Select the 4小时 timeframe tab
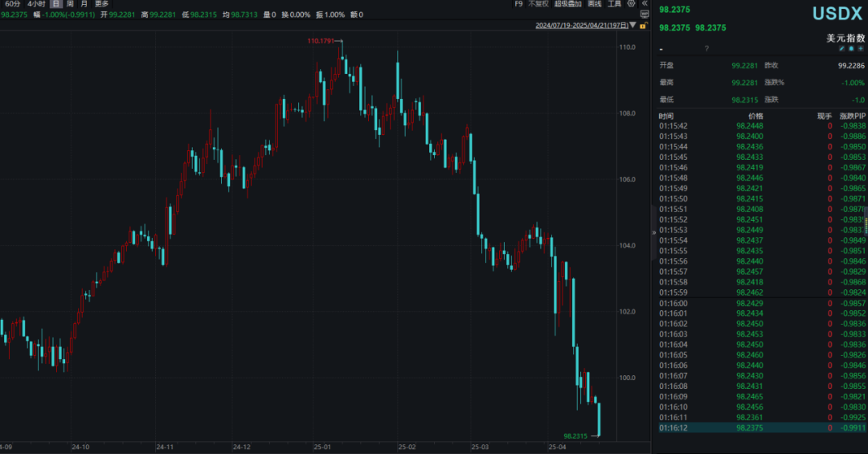 (36, 4)
